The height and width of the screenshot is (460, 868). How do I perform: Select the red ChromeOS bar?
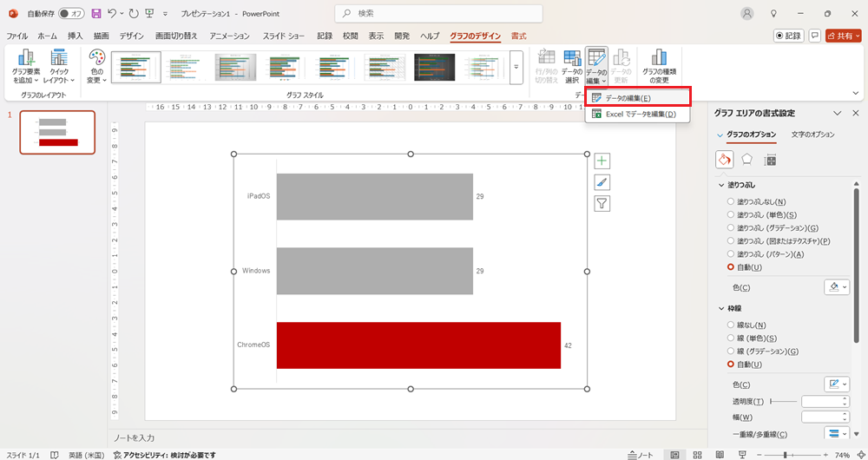coord(418,345)
